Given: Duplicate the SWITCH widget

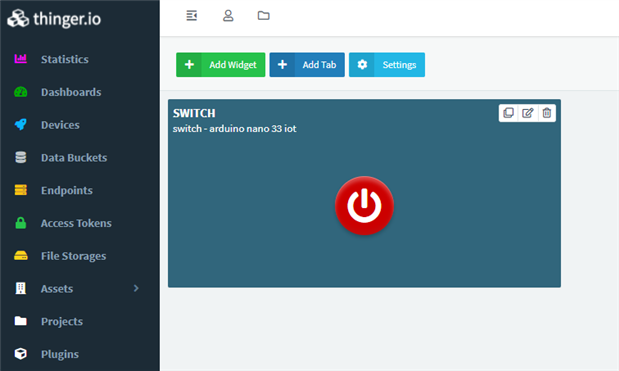Looking at the screenshot, I should pyautogui.click(x=508, y=113).
